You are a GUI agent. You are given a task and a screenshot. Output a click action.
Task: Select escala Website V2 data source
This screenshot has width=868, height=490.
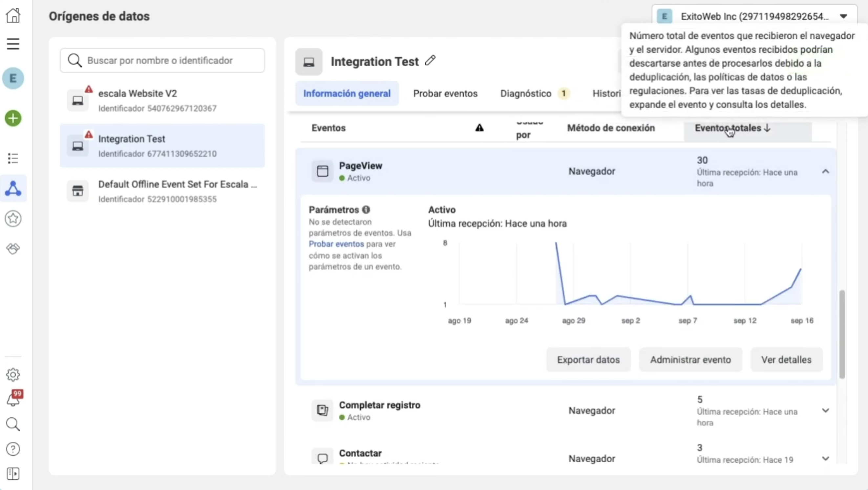click(x=162, y=100)
